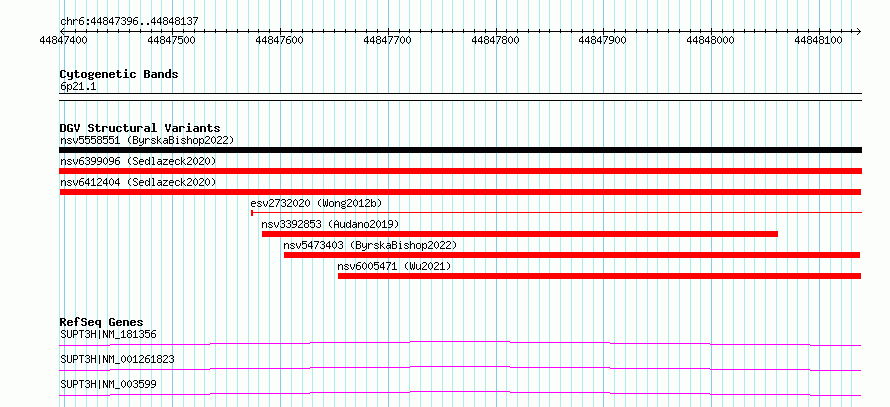This screenshot has width=890, height=407.
Task: Open variant nsv5558551 (ByrskaBishop2022) label
Action: 147,140
